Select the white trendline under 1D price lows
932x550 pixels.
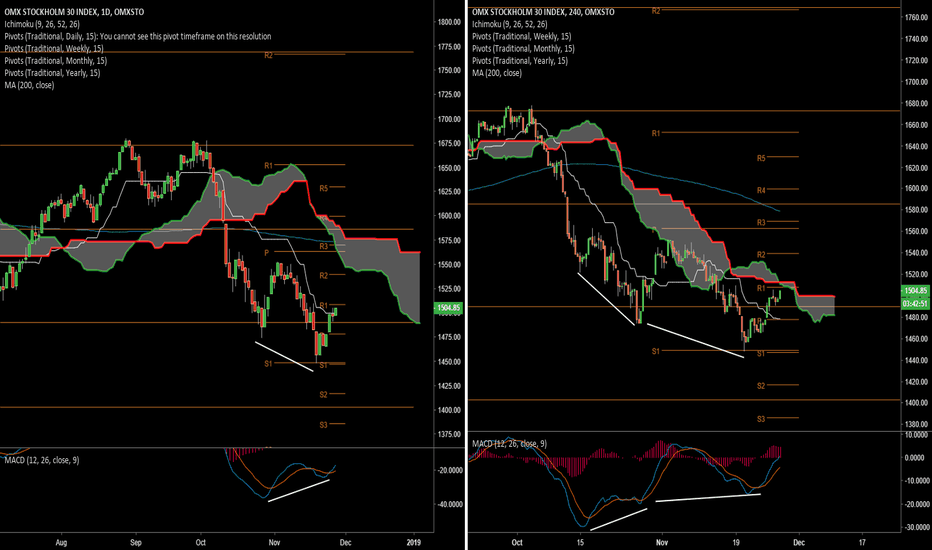284,357
